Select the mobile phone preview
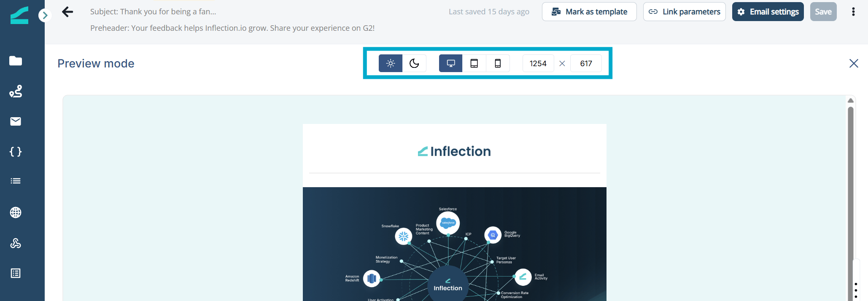Viewport: 868px width, 301px height. click(x=498, y=63)
